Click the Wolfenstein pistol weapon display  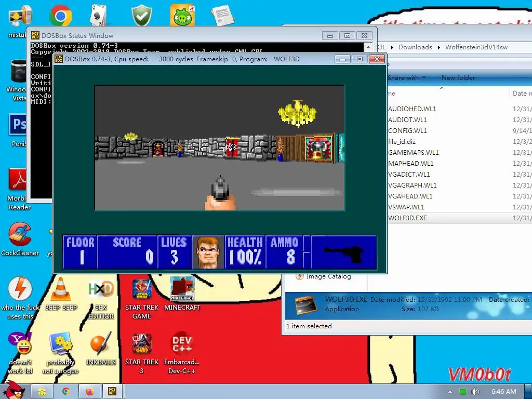[343, 252]
